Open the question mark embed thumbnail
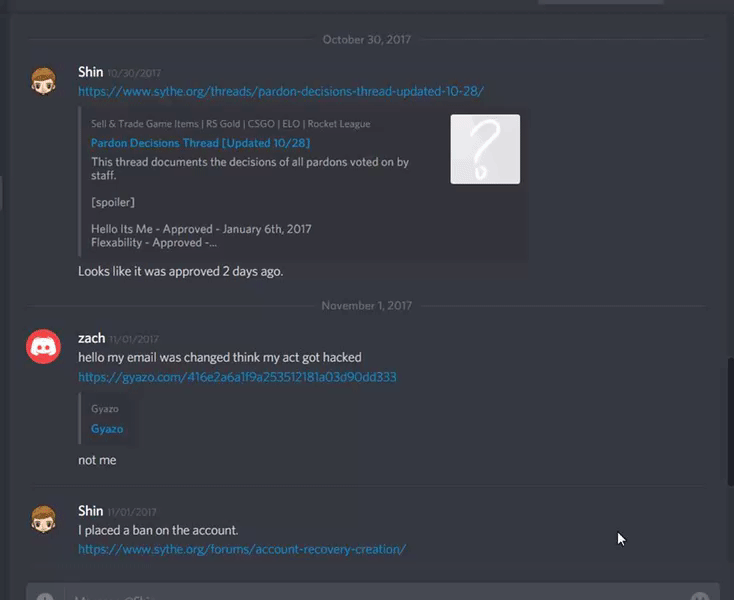Viewport: 734px width, 600px height. coord(485,149)
